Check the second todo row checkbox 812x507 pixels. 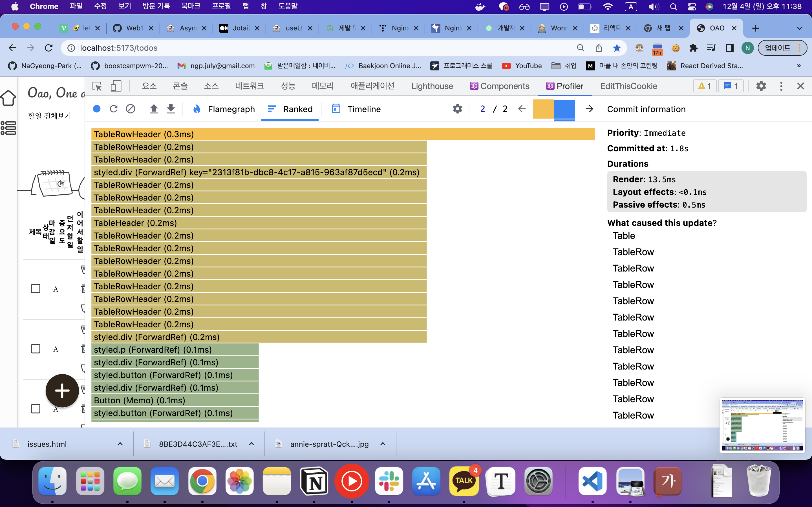[36, 349]
